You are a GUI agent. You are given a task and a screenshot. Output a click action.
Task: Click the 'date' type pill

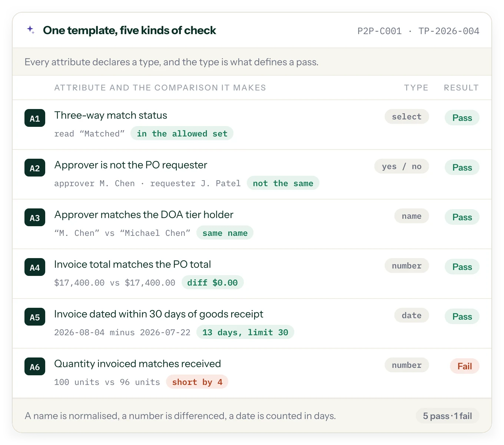click(x=412, y=315)
